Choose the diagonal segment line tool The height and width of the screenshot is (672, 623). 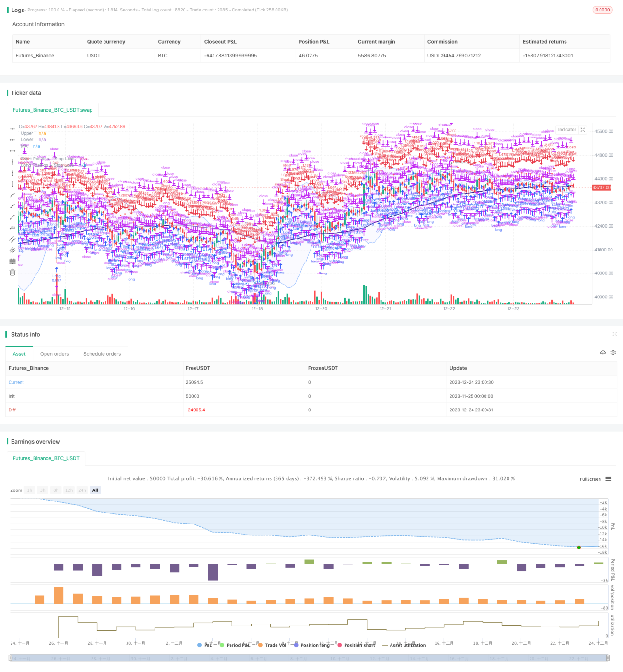click(12, 217)
